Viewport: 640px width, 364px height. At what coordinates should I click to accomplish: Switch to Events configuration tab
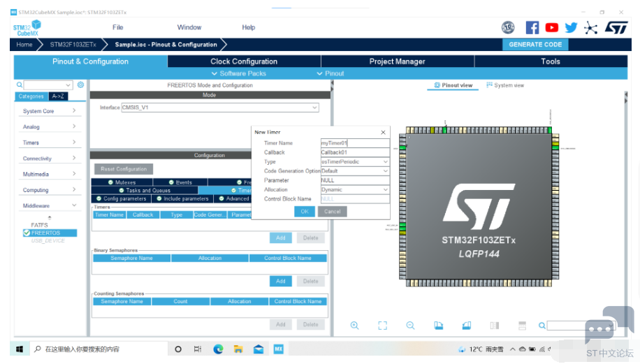point(180,182)
